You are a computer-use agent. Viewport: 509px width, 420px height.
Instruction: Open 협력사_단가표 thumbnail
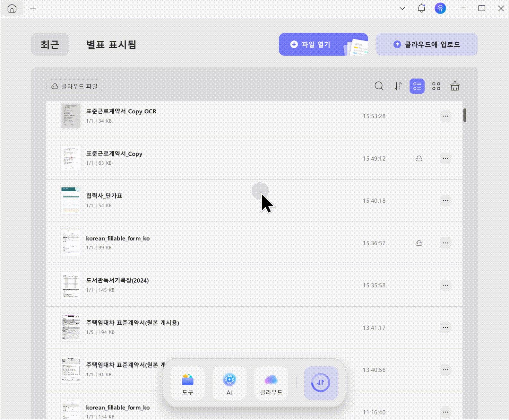pyautogui.click(x=71, y=200)
